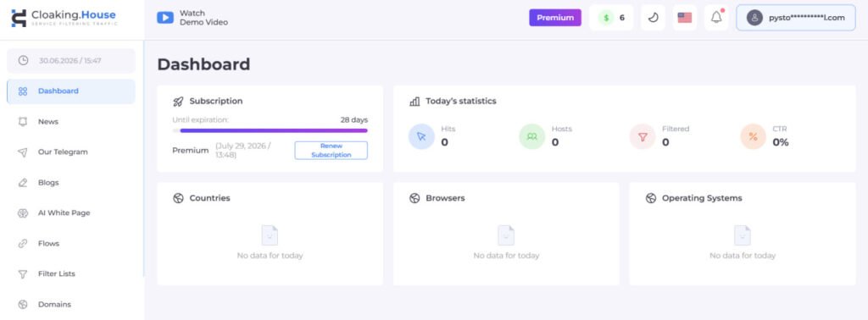Click the subscription expiration progress bar

pyautogui.click(x=270, y=131)
